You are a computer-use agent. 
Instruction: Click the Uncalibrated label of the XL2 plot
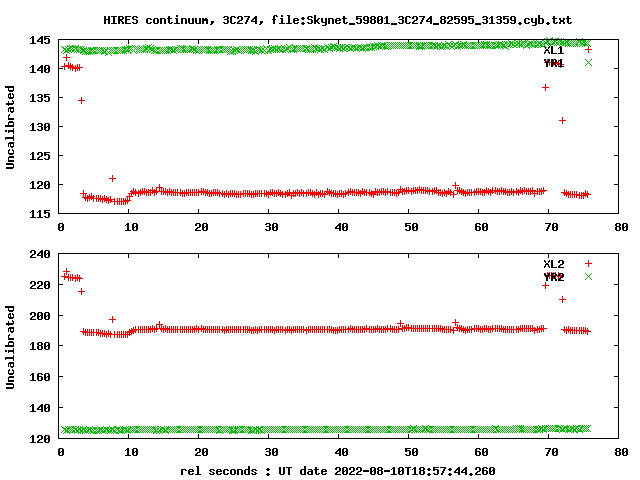click(x=10, y=347)
